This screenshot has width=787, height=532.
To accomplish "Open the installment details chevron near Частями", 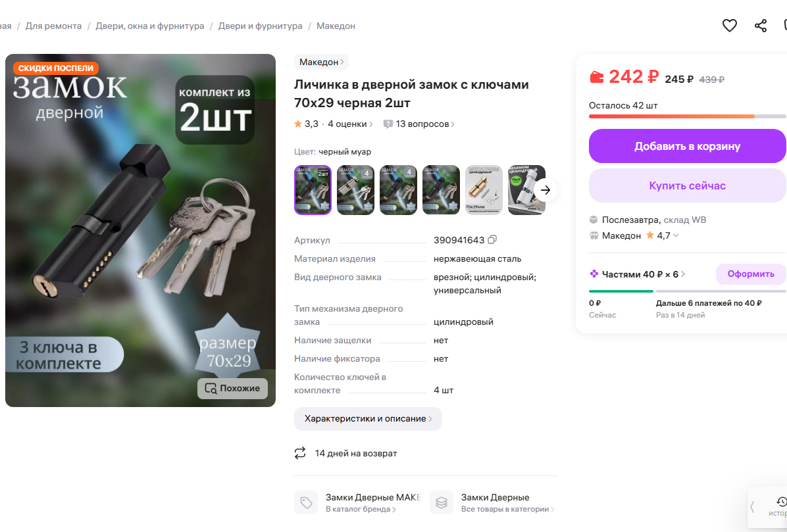I will [x=683, y=274].
